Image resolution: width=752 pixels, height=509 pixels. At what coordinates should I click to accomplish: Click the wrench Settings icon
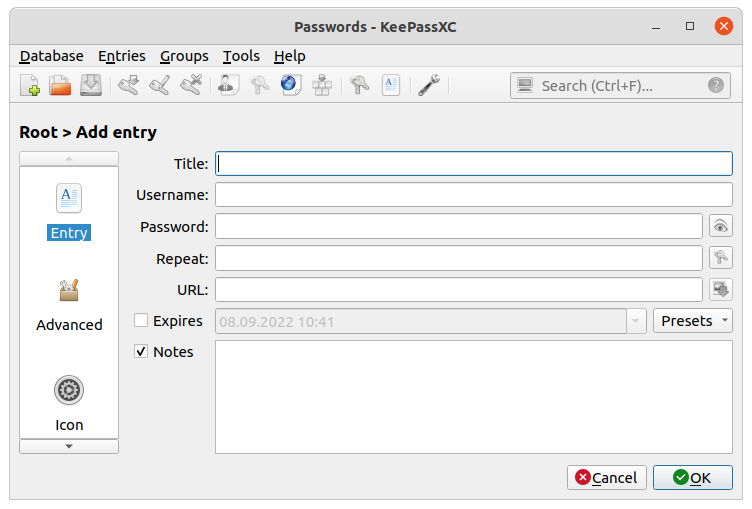tap(429, 86)
